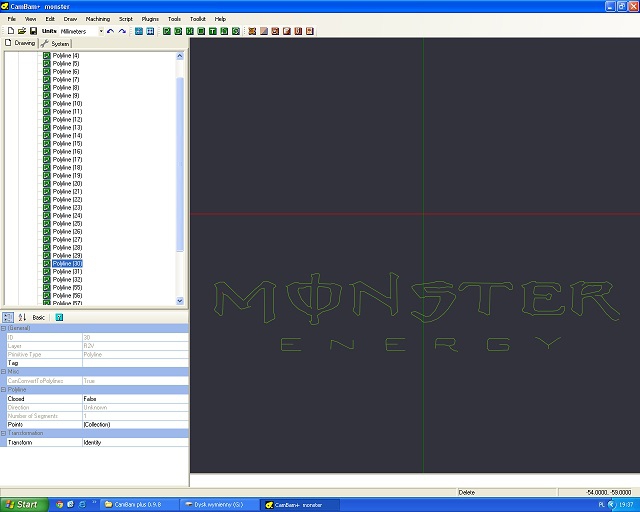The height and width of the screenshot is (512, 640).
Task: Open Dysk wymienny (G:) taskbar item
Action: (218, 505)
